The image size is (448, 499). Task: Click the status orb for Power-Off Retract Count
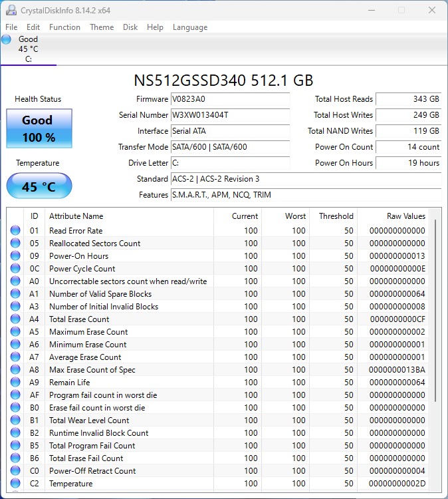click(15, 470)
